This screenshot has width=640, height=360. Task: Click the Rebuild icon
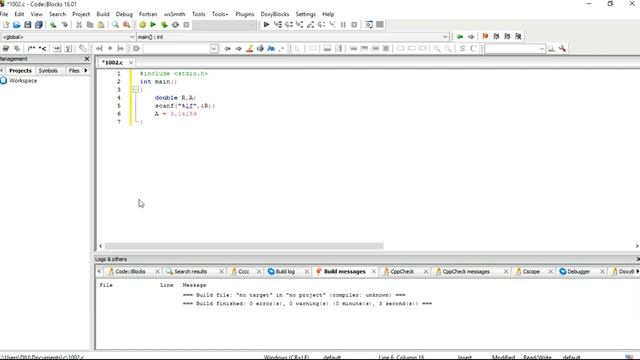[x=175, y=25]
